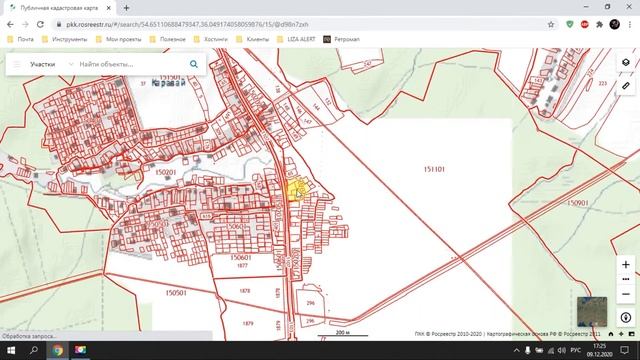The height and width of the screenshot is (360, 640).
Task: Open the Chrome profile avatar
Action: click(615, 24)
